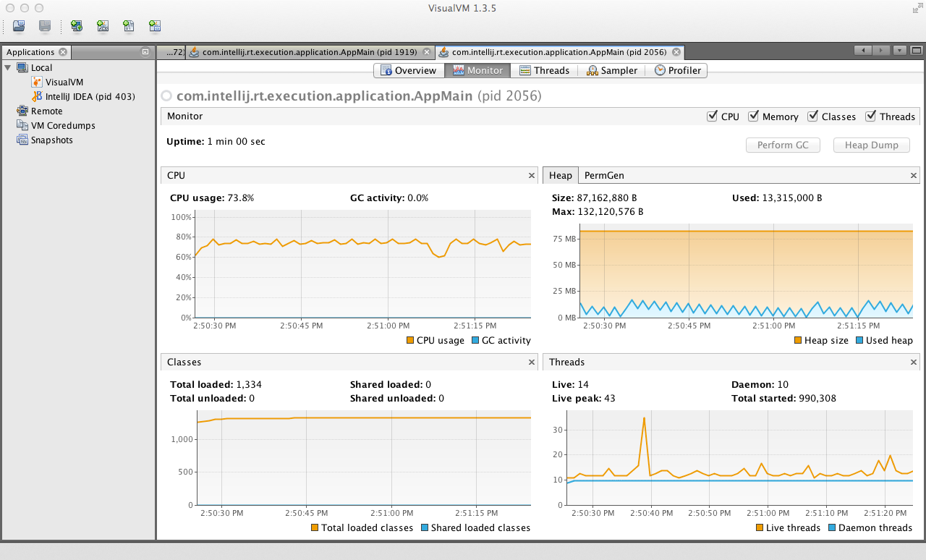Open the document tabs dropdown list

click(x=899, y=51)
